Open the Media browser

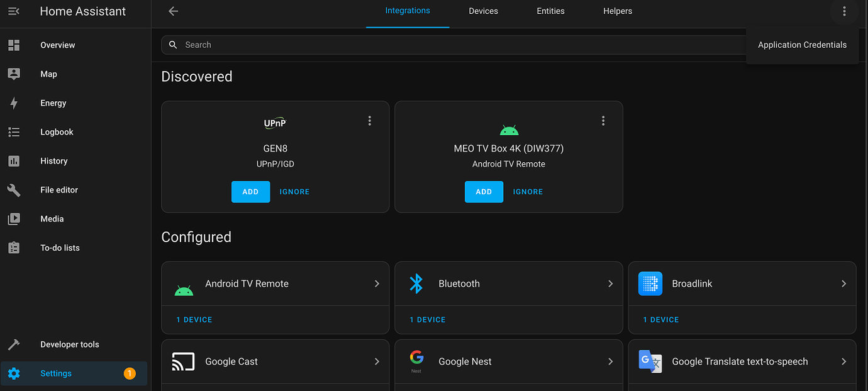pyautogui.click(x=51, y=218)
